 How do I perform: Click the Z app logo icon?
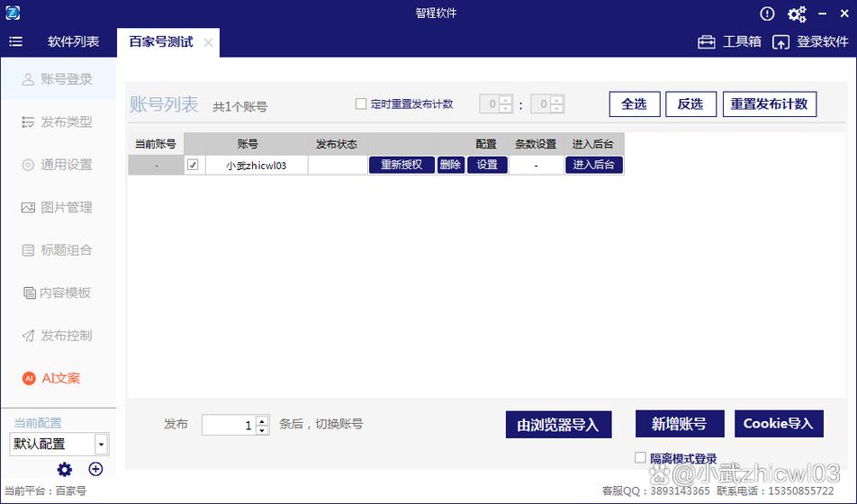tap(13, 13)
